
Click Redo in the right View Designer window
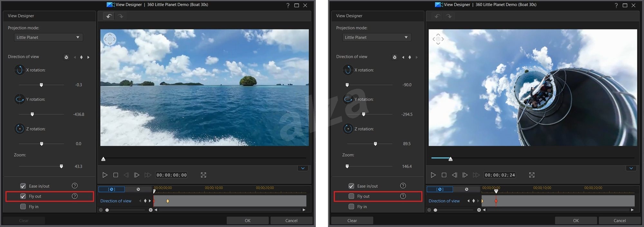point(449,16)
